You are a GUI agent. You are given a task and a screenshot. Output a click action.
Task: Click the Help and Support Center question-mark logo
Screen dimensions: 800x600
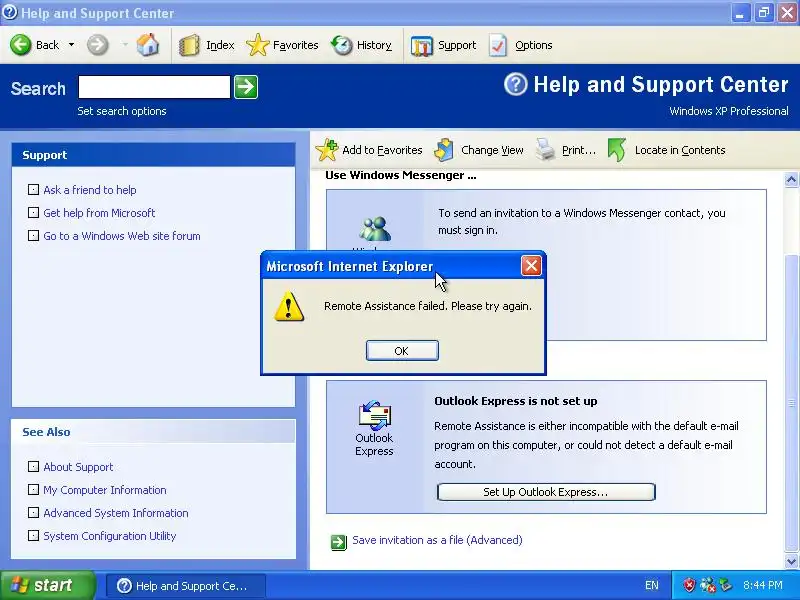point(515,84)
